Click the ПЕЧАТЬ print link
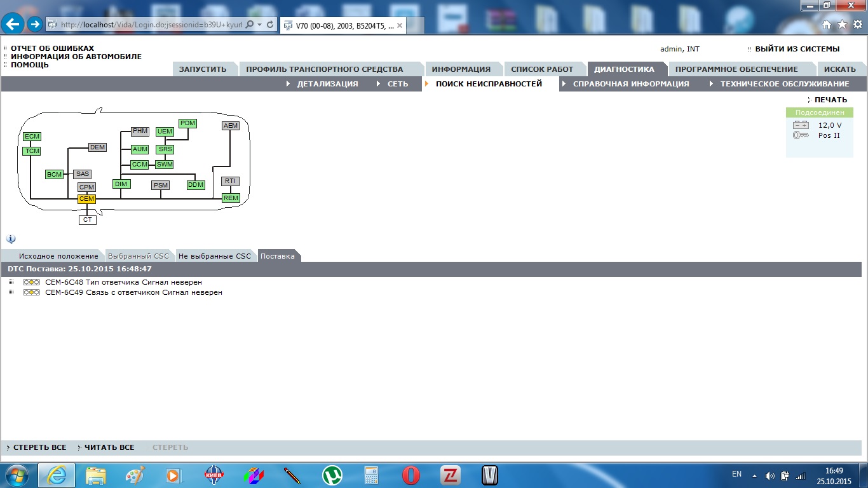 point(831,100)
